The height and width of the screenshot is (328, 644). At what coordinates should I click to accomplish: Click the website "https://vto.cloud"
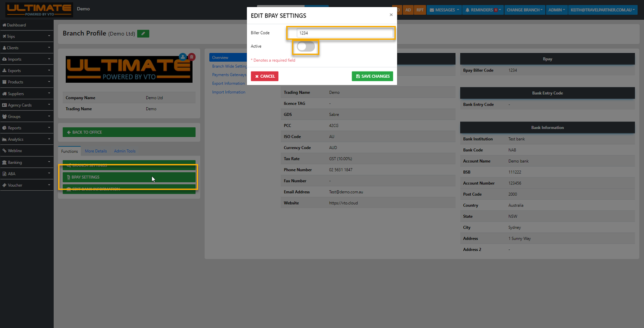(343, 203)
